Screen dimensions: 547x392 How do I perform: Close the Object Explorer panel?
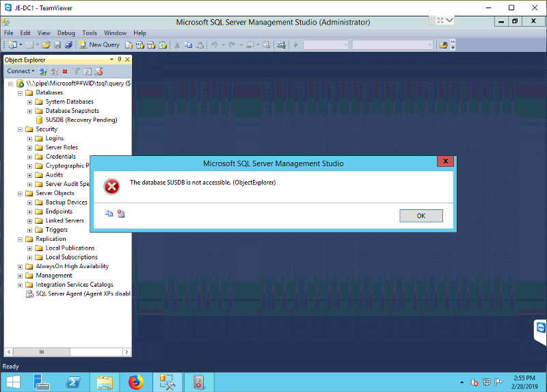pyautogui.click(x=128, y=60)
